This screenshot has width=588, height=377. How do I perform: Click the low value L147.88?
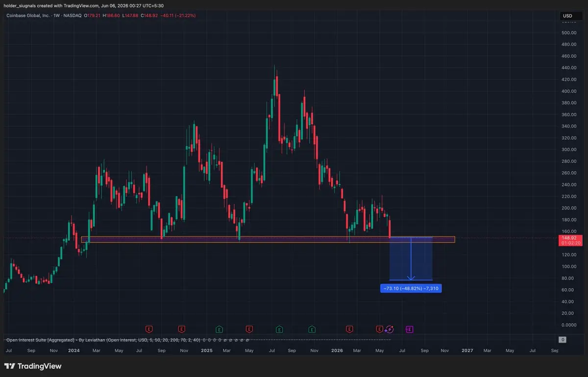[130, 16]
